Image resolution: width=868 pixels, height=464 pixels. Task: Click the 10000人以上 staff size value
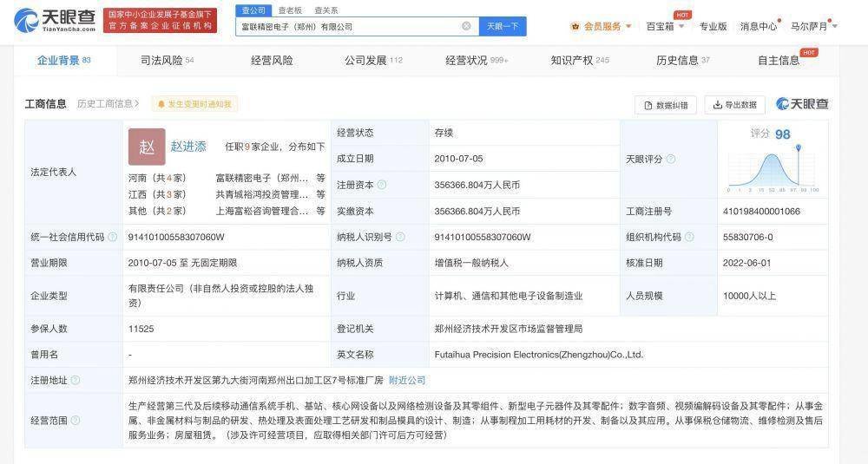pos(750,296)
